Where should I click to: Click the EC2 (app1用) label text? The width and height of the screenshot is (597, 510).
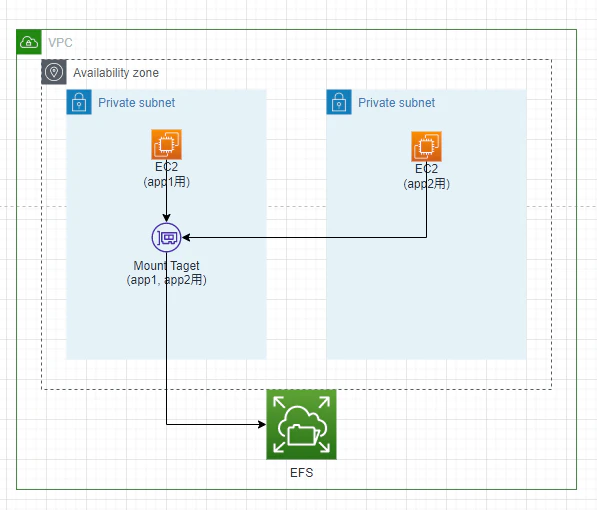[166, 174]
